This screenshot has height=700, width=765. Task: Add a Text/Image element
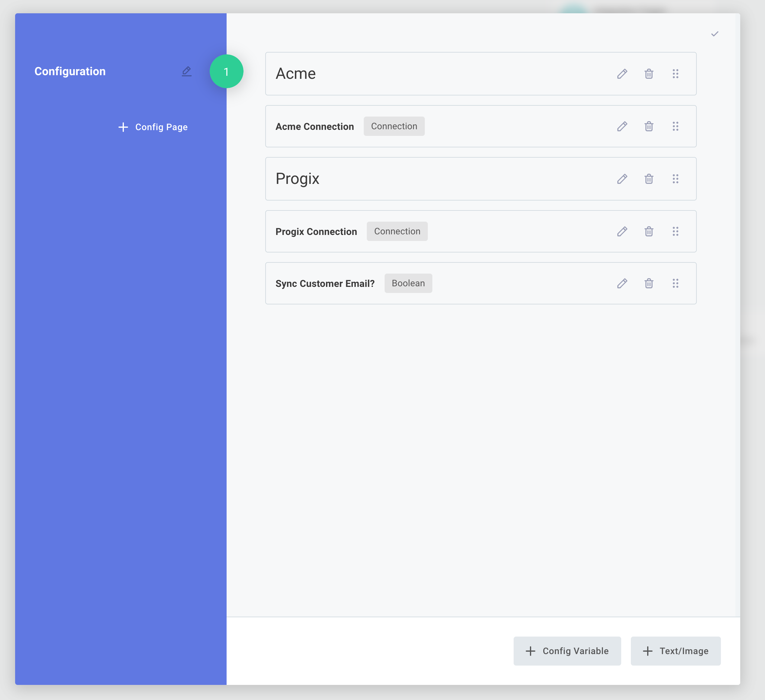pos(676,651)
